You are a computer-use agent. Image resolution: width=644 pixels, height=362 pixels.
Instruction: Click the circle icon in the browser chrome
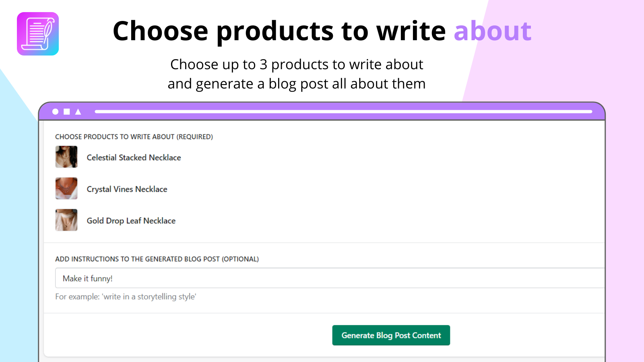click(55, 111)
